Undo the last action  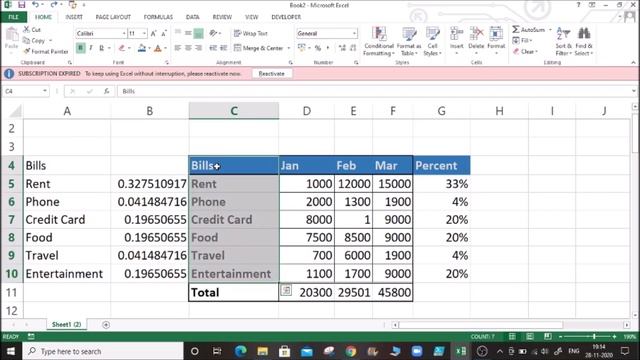(36, 5)
